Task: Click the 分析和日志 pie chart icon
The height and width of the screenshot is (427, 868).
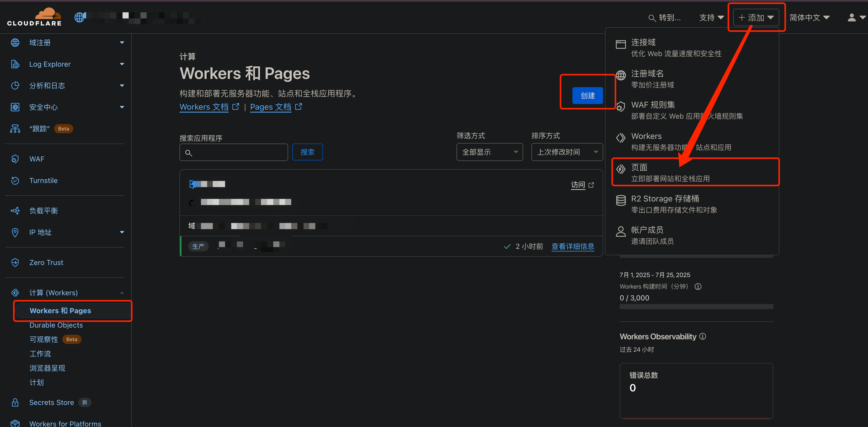Action: (x=15, y=86)
